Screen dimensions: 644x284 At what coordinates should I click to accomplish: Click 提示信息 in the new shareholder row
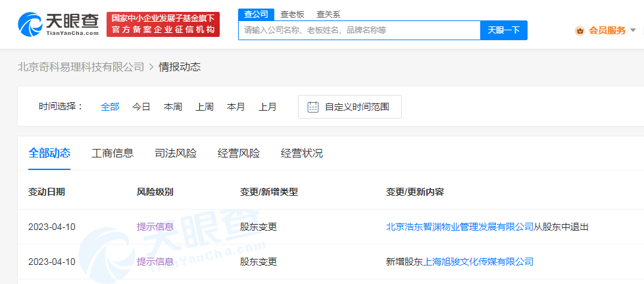pos(155,262)
